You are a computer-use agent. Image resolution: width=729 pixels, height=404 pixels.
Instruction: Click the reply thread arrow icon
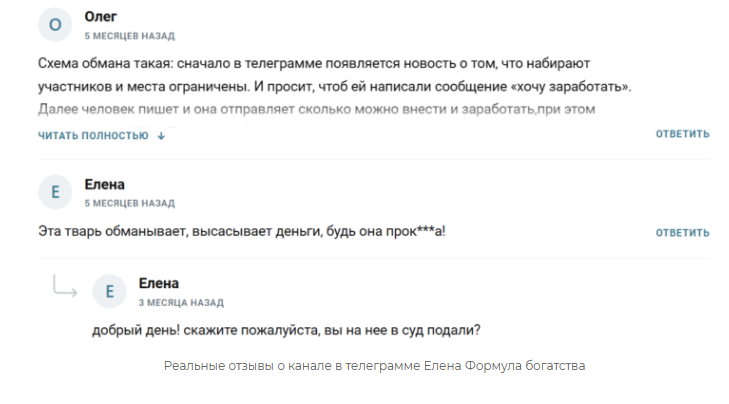pos(65,289)
